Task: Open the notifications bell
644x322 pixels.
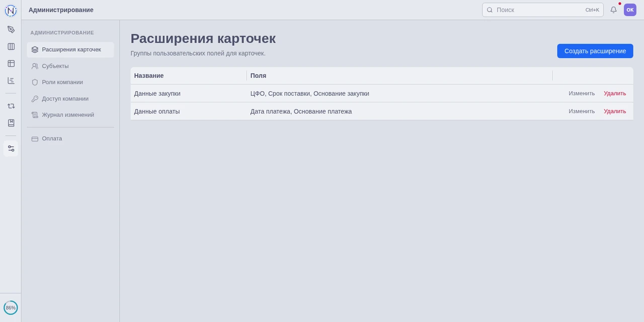Action: tap(613, 10)
